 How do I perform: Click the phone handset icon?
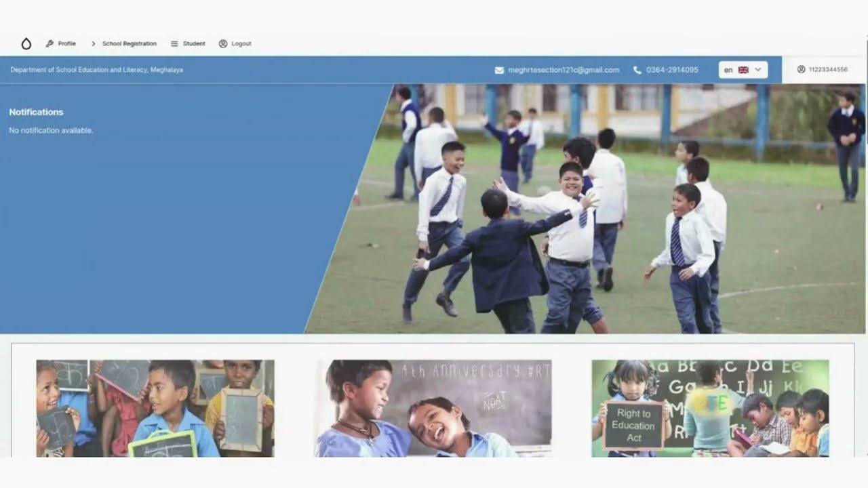(637, 70)
